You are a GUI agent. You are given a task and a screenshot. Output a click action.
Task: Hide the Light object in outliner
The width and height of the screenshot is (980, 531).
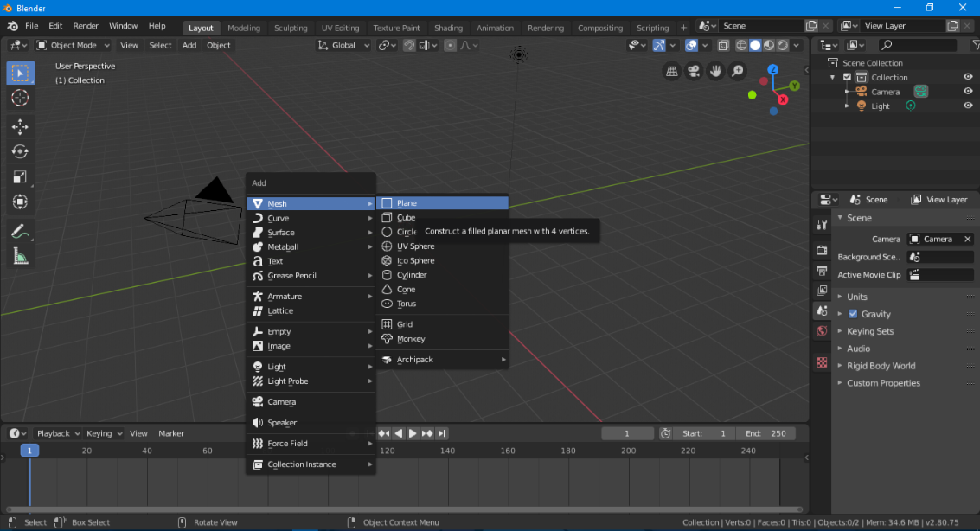click(968, 106)
